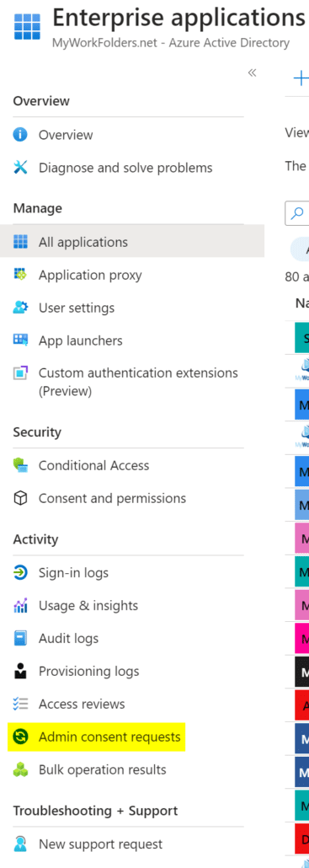Click the All applications grid icon
This screenshot has width=309, height=868.
(20, 242)
